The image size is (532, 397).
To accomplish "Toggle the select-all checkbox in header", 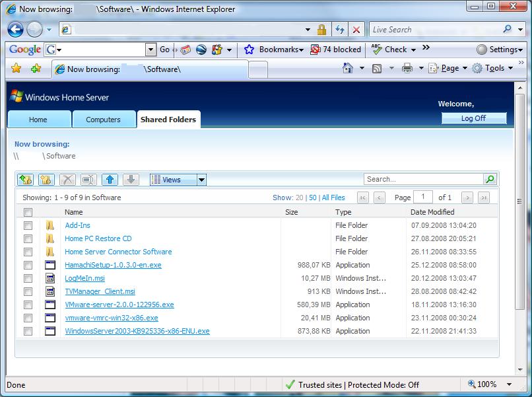I will click(x=28, y=212).
